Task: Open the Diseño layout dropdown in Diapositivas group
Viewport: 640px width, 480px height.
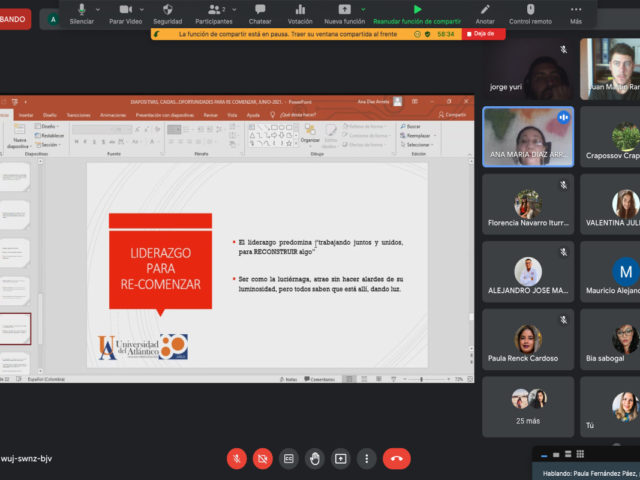Action: (48, 127)
